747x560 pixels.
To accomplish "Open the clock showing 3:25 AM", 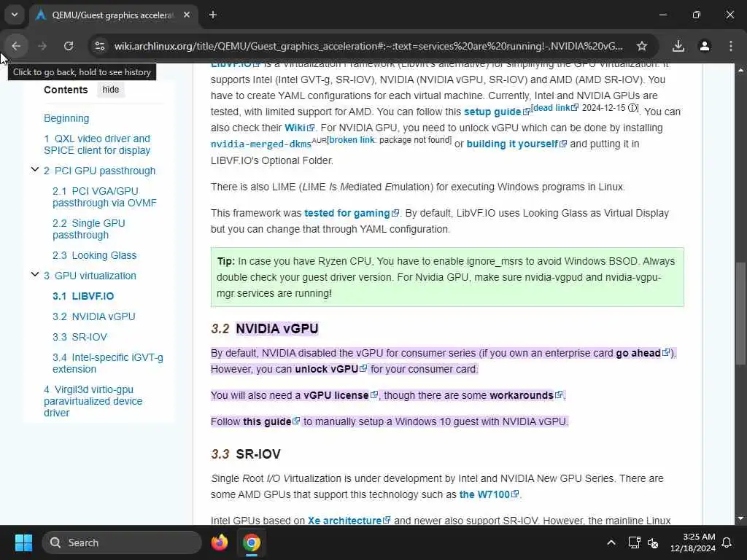I will (x=693, y=542).
